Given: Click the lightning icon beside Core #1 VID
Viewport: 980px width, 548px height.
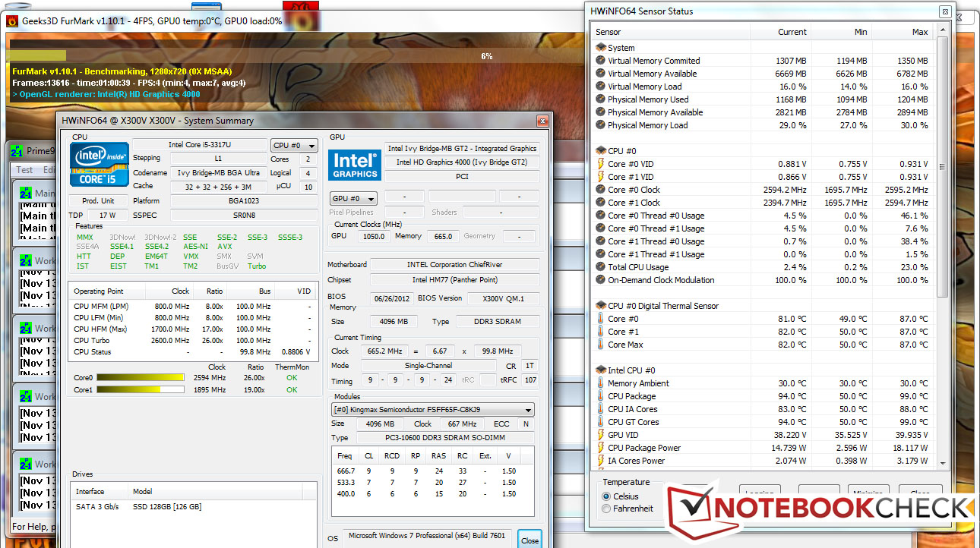Looking at the screenshot, I should click(601, 177).
